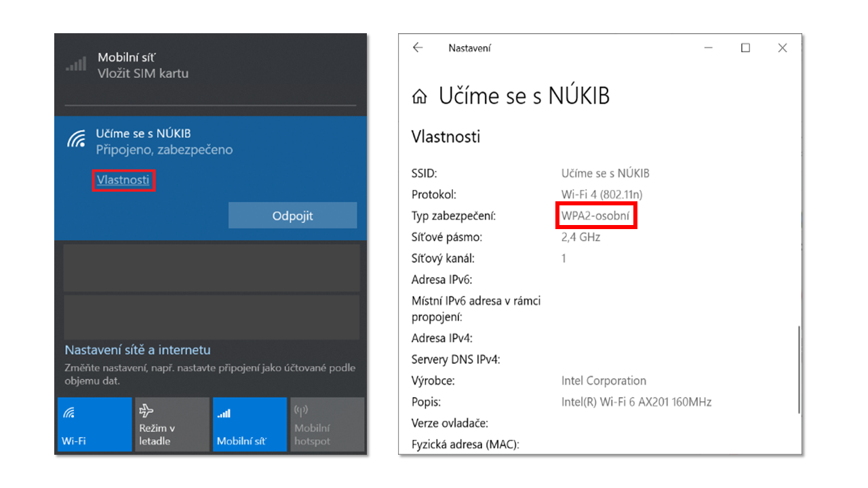
Task: Close the Nastavení window
Action: [783, 48]
